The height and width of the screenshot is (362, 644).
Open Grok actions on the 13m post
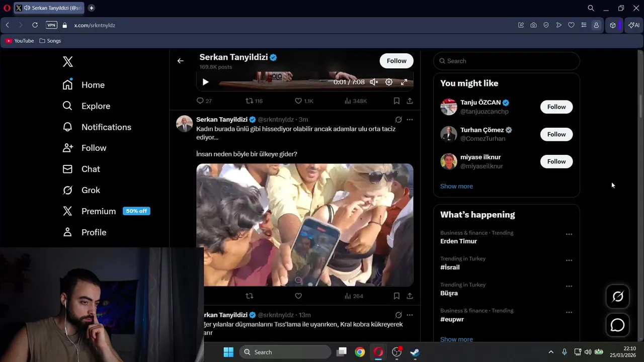point(398,315)
